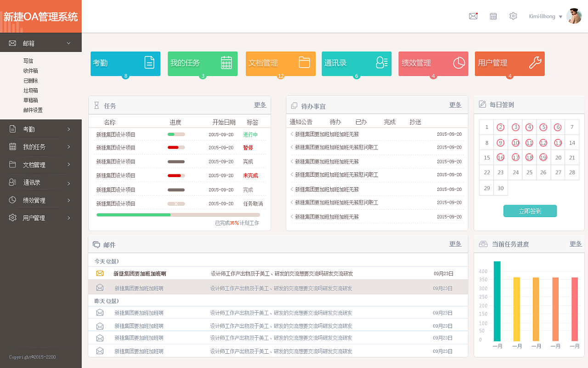Click the envelope icon in the highlighted mail row
588x368 pixels.
[100, 287]
